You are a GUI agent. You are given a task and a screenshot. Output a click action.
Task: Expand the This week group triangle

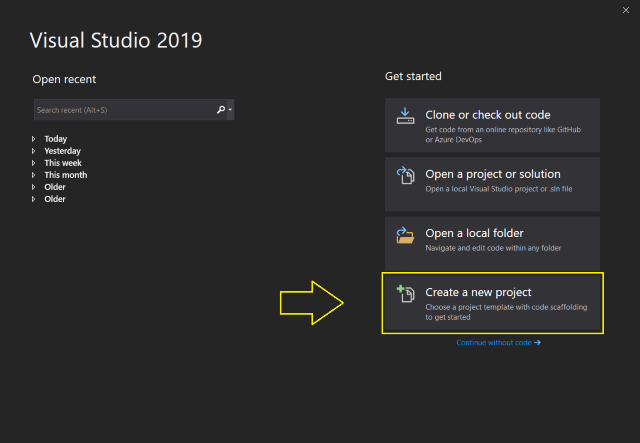(33, 163)
